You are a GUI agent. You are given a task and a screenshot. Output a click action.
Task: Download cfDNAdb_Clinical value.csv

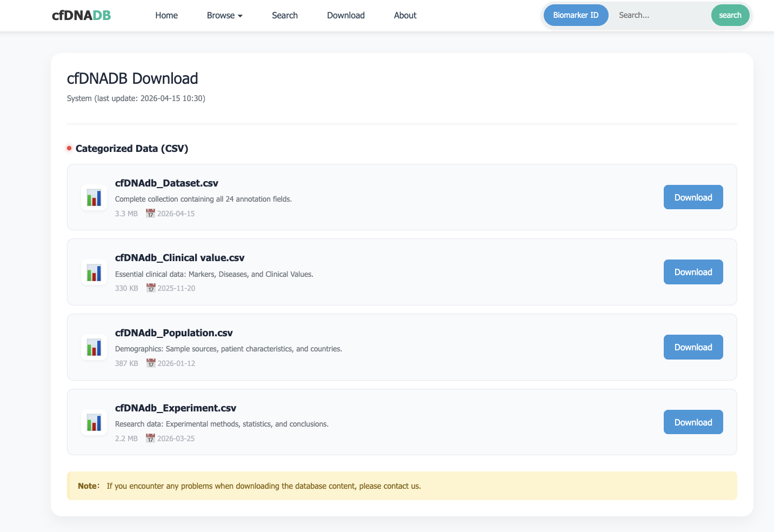[693, 272]
